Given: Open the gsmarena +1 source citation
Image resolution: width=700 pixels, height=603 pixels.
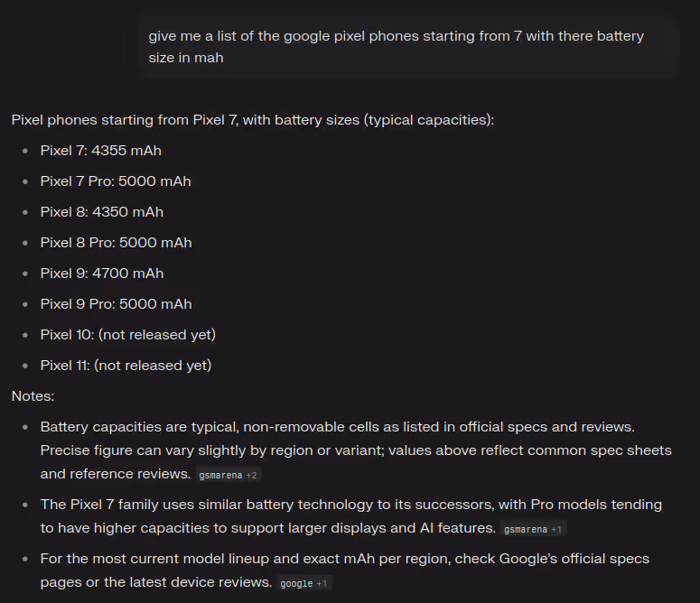Looking at the screenshot, I should tap(533, 529).
